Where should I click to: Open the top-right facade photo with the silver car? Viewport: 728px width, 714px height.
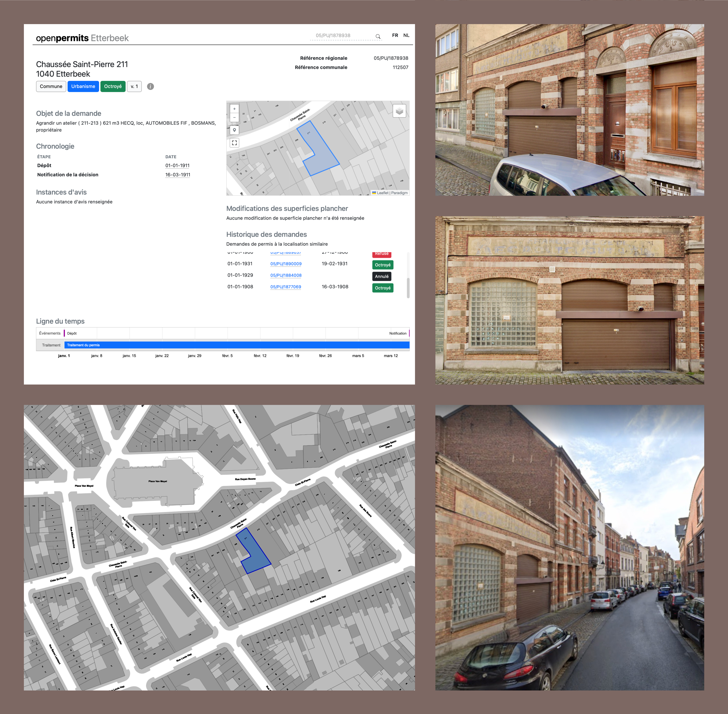(x=570, y=110)
